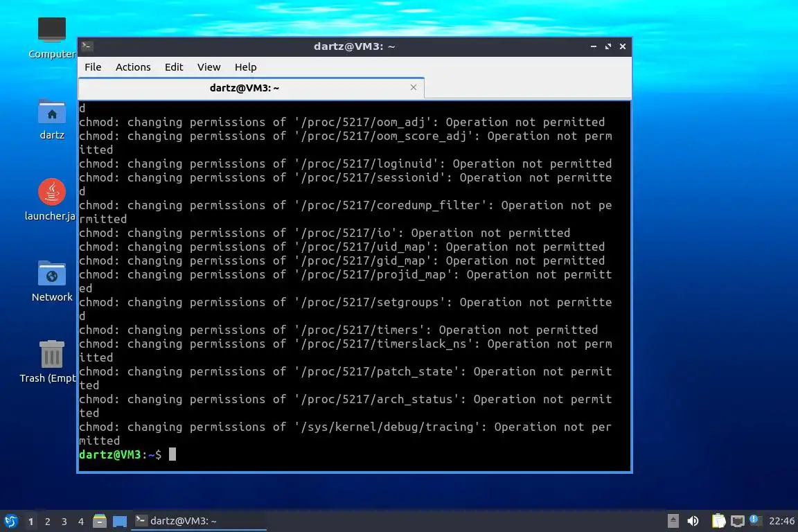798x532 pixels.
Task: Open the clipboard manager tray icon
Action: click(x=718, y=521)
